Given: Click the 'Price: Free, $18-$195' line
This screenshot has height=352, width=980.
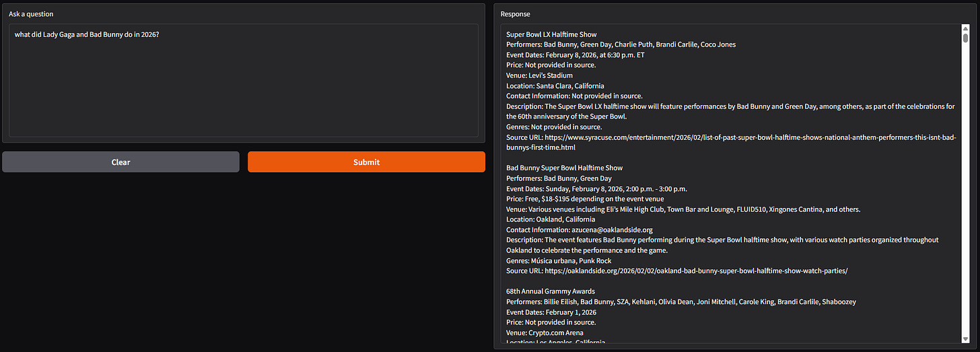Looking at the screenshot, I should [x=585, y=199].
